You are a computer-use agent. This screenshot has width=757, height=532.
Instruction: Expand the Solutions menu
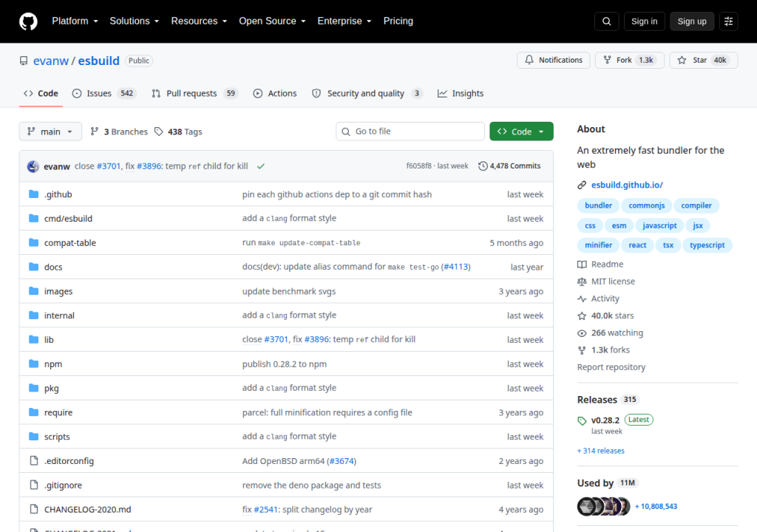[135, 21]
